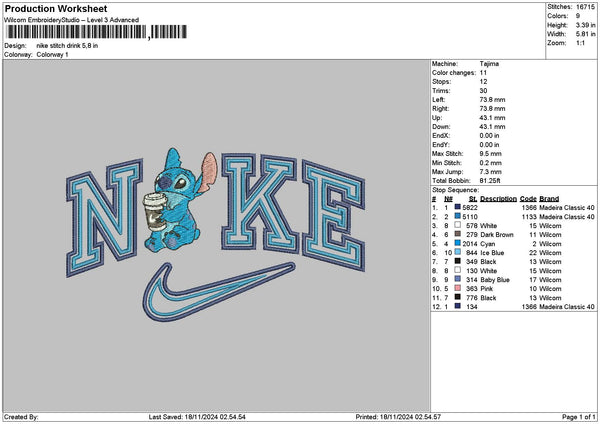Click code 22 in the Ice Blue row

[x=533, y=253]
